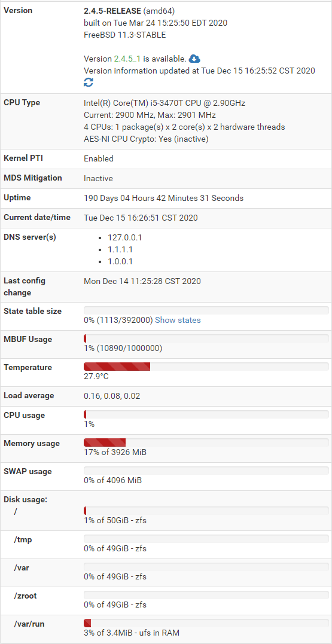Click the root / disk usage bar
The image size is (332, 644).
click(206, 511)
